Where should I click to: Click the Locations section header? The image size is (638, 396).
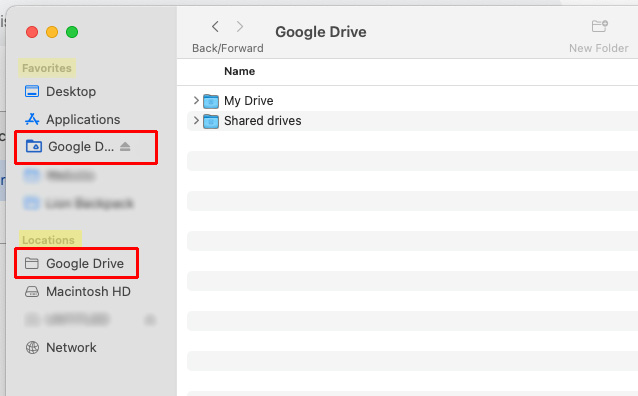(48, 240)
